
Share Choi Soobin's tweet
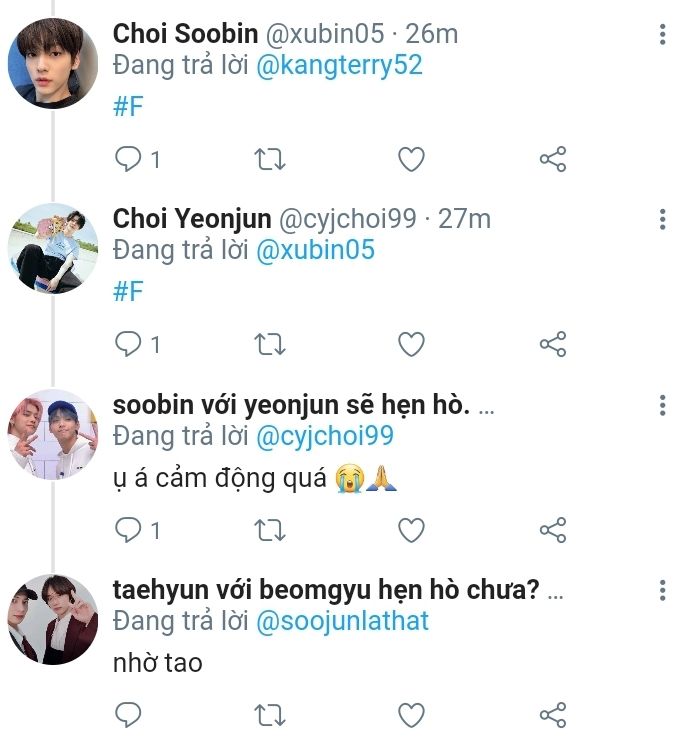tap(553, 159)
